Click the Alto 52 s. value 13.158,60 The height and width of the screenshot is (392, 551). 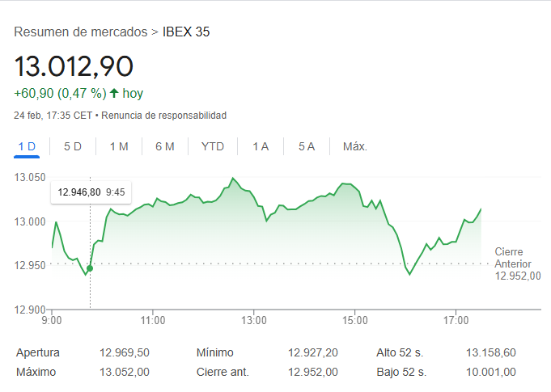click(491, 352)
